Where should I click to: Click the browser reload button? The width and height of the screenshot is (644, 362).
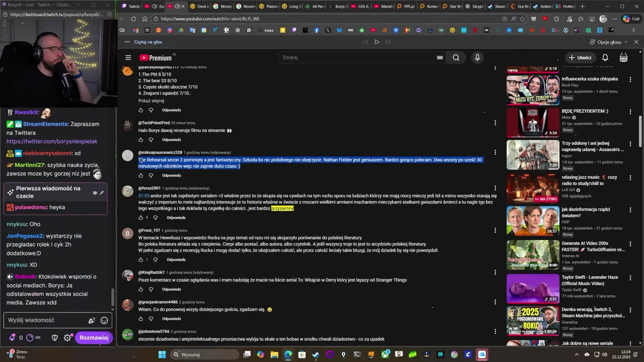tap(133, 19)
